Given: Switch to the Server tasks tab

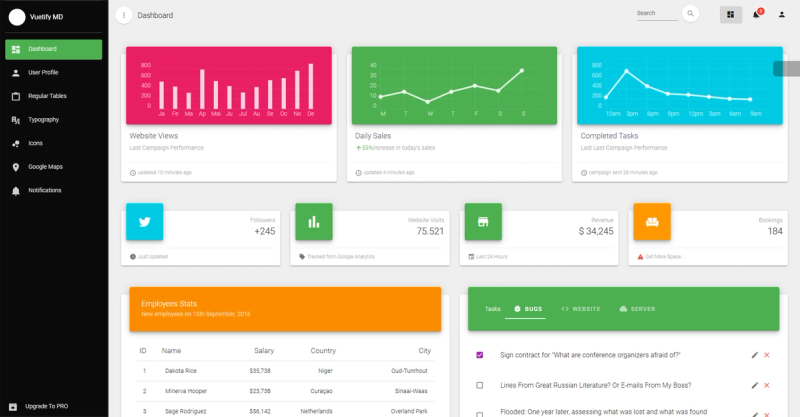Looking at the screenshot, I should tap(637, 309).
